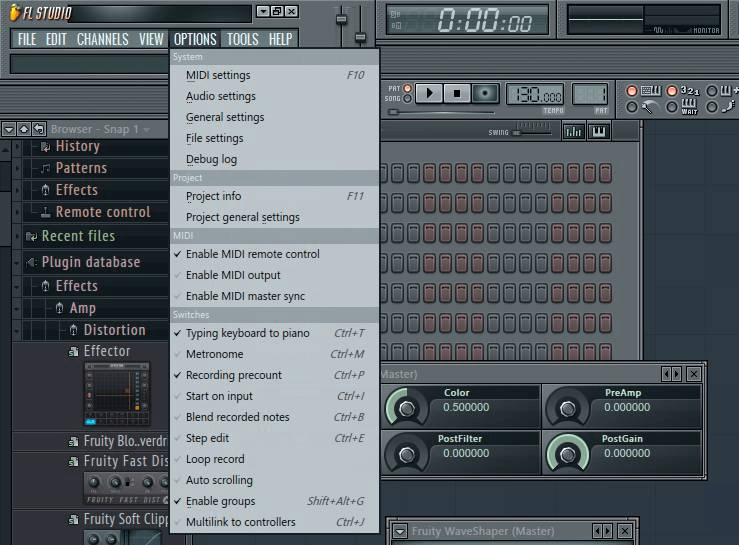This screenshot has width=739, height=545.
Task: Open the Tools menu
Action: (242, 39)
